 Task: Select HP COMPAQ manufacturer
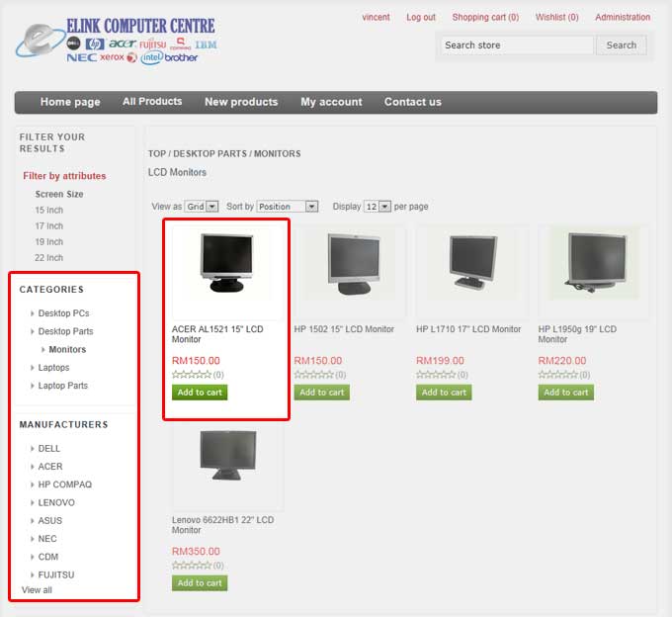[x=64, y=485]
